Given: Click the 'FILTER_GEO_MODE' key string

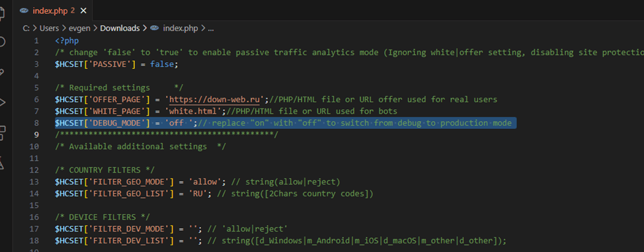Looking at the screenshot, I should pos(128,182).
